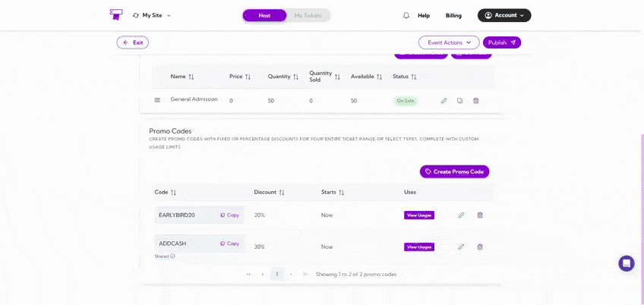Screen dimensions: 644x305
Task: Click the Promo Codes heading
Action: point(170,131)
